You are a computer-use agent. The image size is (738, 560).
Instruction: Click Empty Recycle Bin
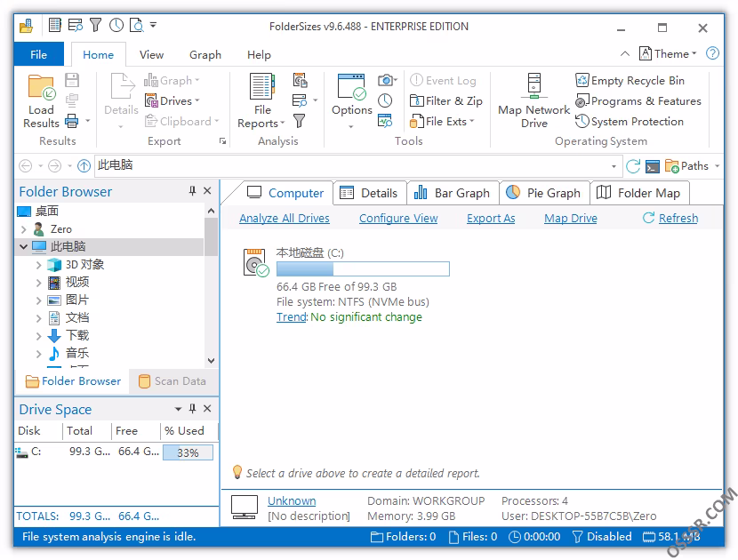pyautogui.click(x=630, y=81)
